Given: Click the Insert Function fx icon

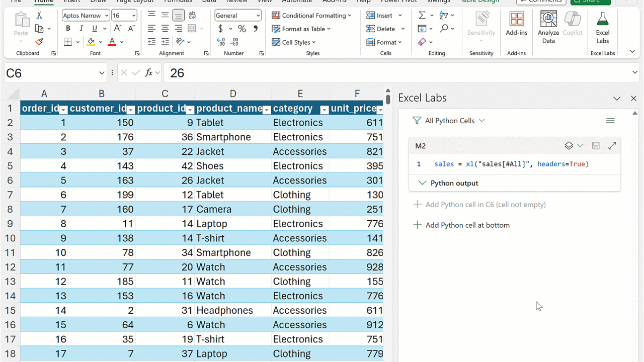Looking at the screenshot, I should point(148,73).
